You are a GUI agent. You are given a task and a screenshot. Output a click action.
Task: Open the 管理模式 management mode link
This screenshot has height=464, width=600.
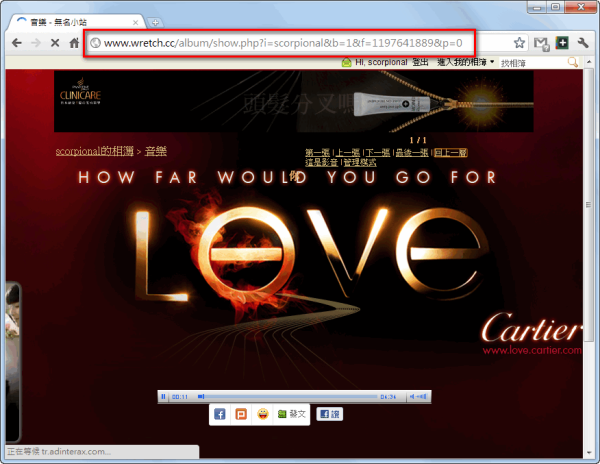pyautogui.click(x=360, y=162)
